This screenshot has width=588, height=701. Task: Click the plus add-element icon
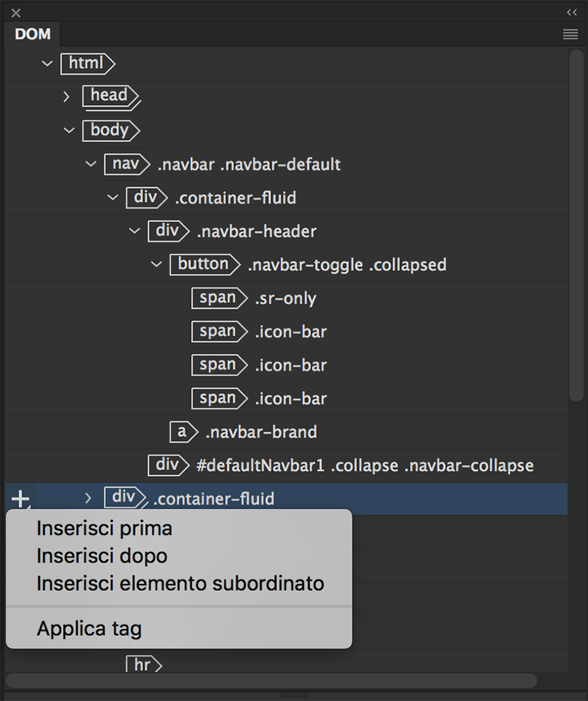point(20,498)
